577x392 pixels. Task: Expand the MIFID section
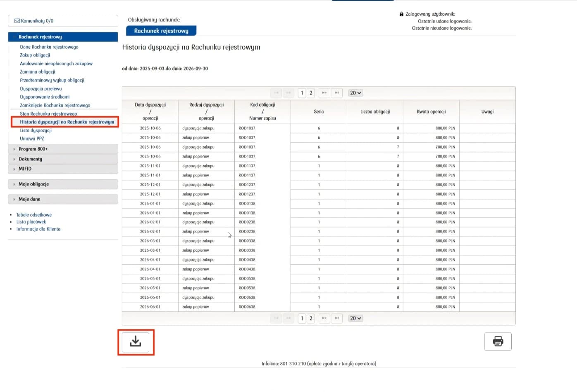point(63,169)
